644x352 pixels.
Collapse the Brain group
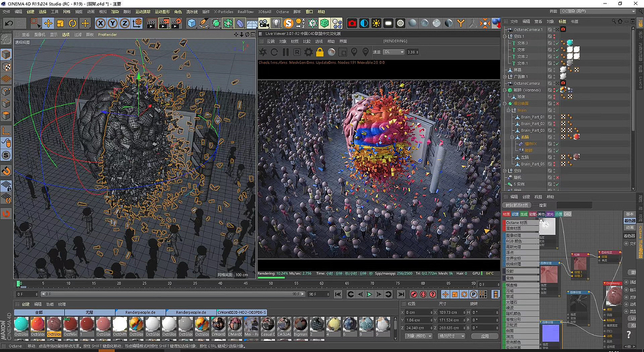tap(508, 110)
